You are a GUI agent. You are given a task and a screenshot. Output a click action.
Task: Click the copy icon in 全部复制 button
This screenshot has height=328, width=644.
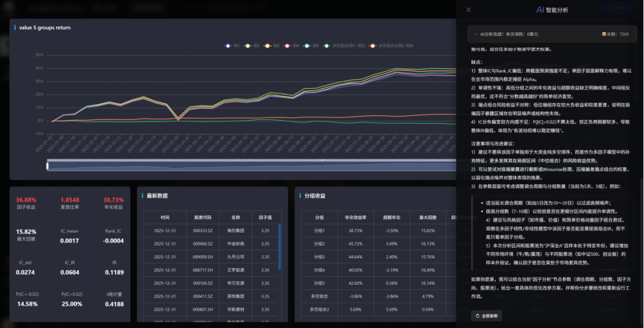[x=477, y=316]
